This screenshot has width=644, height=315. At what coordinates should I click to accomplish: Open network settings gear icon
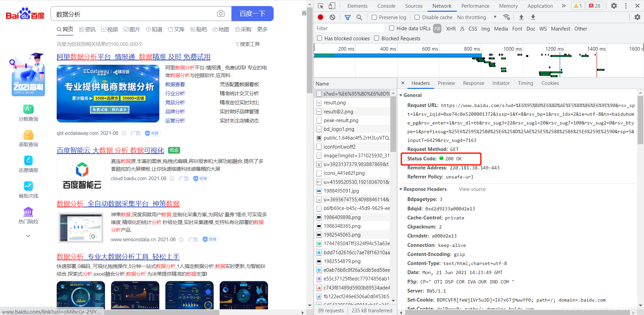click(637, 17)
